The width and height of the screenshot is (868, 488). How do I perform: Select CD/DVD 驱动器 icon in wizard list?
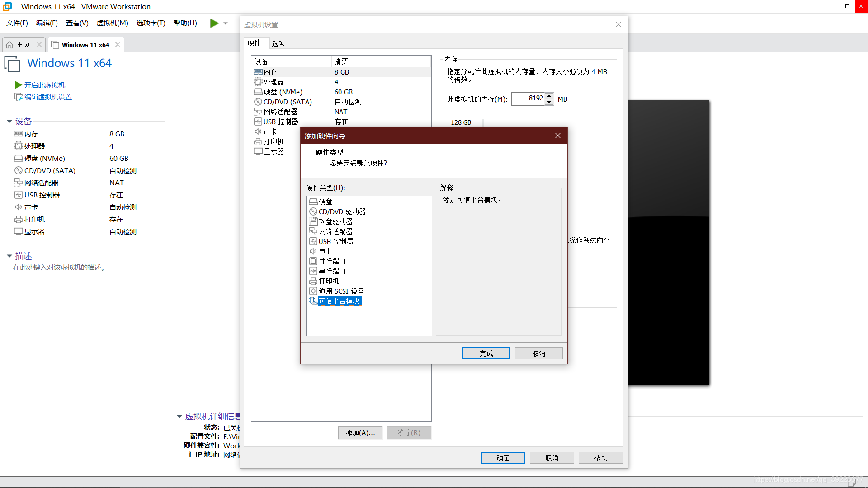pos(313,211)
